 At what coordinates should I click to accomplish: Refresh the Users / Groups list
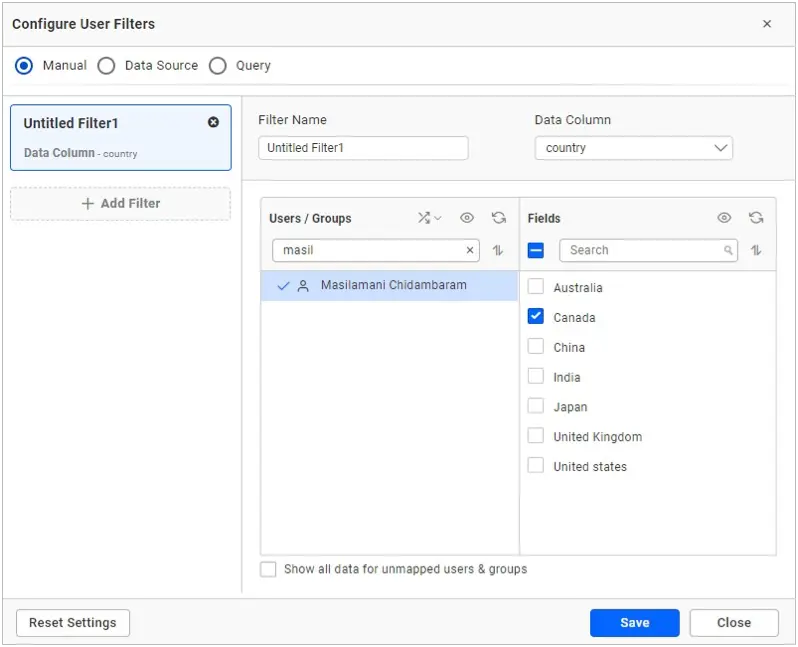499,218
